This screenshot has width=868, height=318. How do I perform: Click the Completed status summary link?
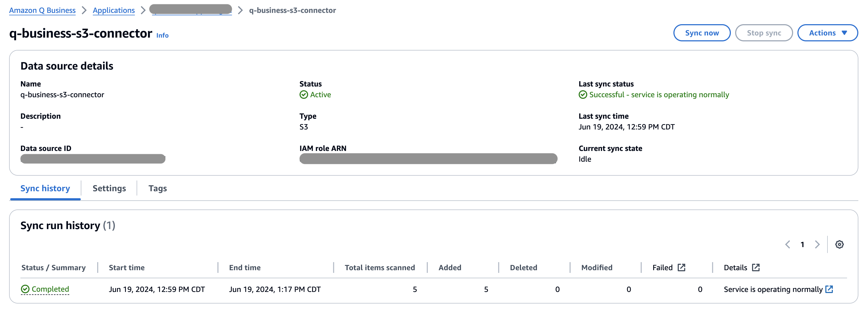(x=50, y=289)
